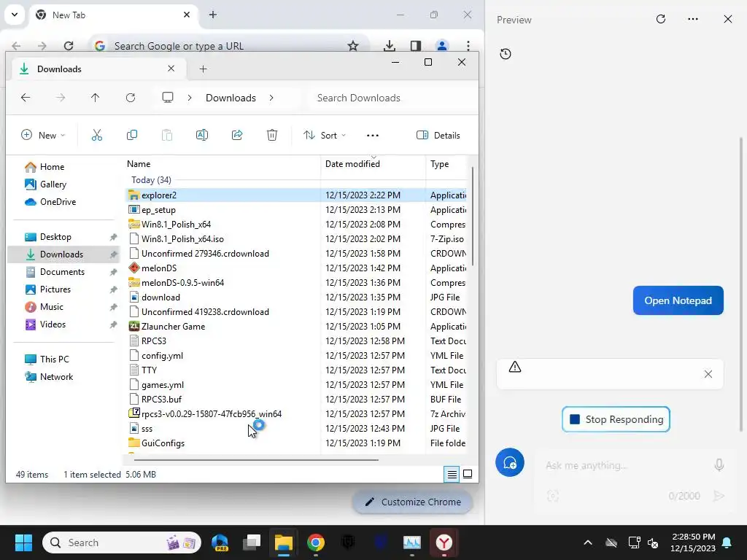
Task: Open OneDrive in navigation pane
Action: [58, 202]
